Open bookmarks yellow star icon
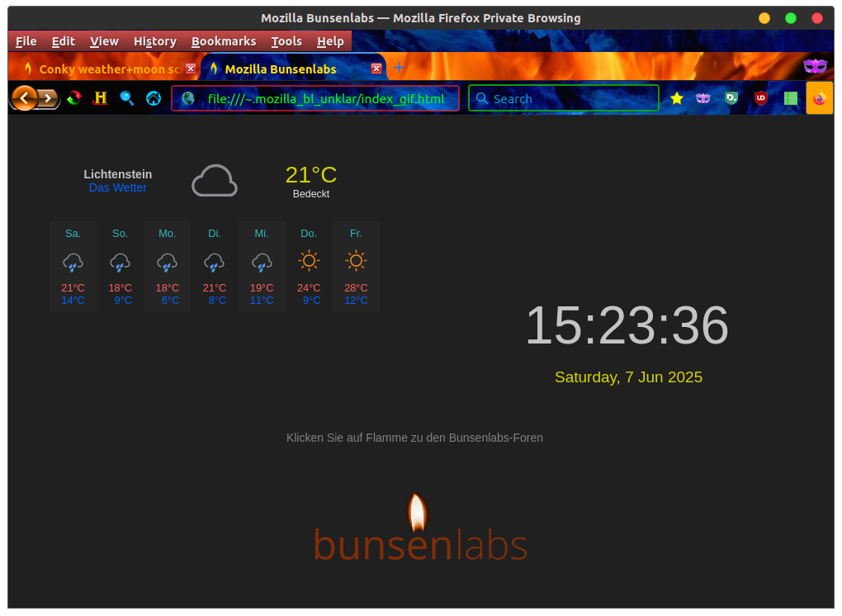Image resolution: width=842 pixels, height=616 pixels. tap(677, 97)
